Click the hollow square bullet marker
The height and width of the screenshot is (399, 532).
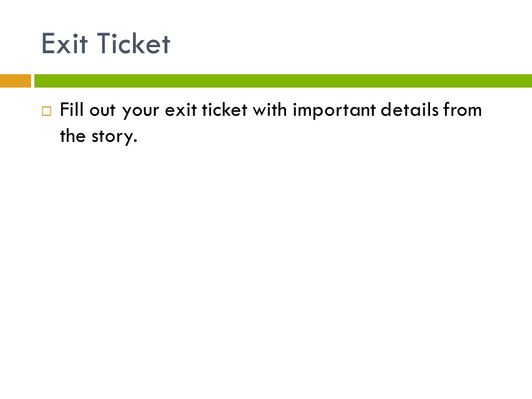pos(47,111)
